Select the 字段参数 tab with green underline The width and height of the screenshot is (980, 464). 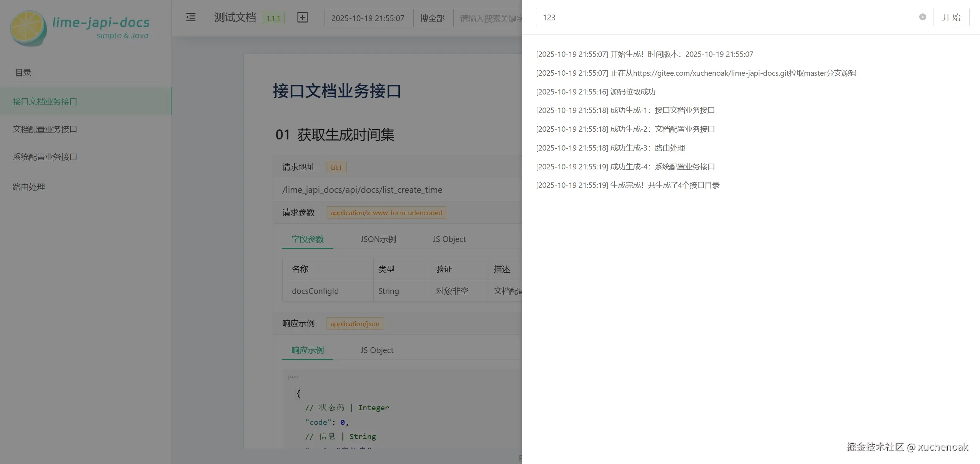(x=307, y=239)
